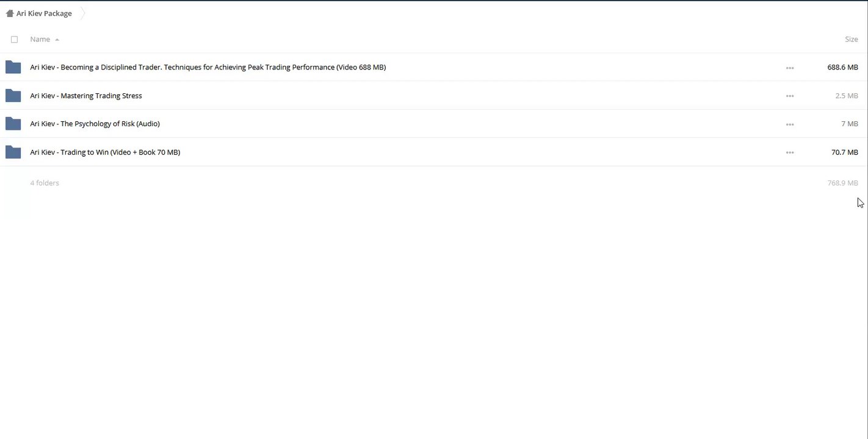Open The Psychology of Risk (Audio) folder name
The width and height of the screenshot is (868, 439).
point(95,124)
